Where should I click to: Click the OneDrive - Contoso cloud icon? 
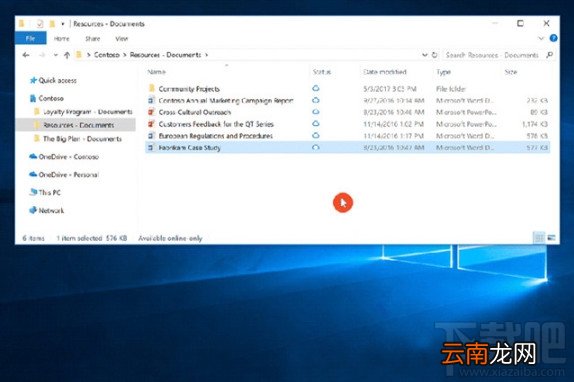coord(33,156)
